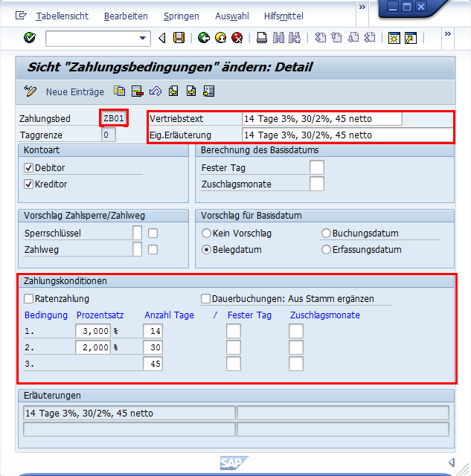The width and height of the screenshot is (471, 476).
Task: Click the green checkmark Enter icon
Action: coord(30,38)
